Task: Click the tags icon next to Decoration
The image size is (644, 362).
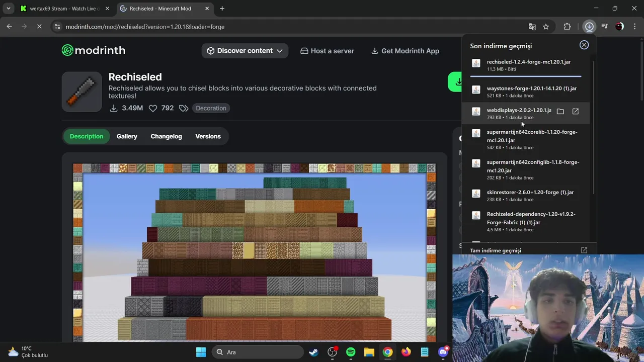Action: click(184, 108)
